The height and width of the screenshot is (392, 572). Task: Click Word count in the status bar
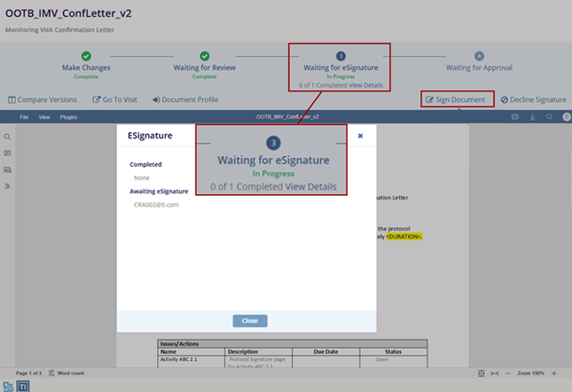tap(69, 373)
